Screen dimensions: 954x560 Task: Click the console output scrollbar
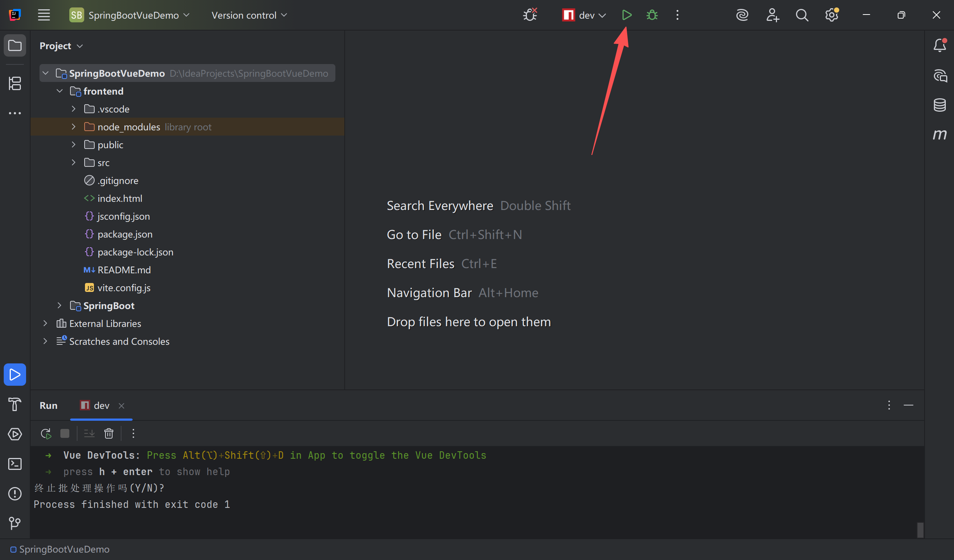920,529
